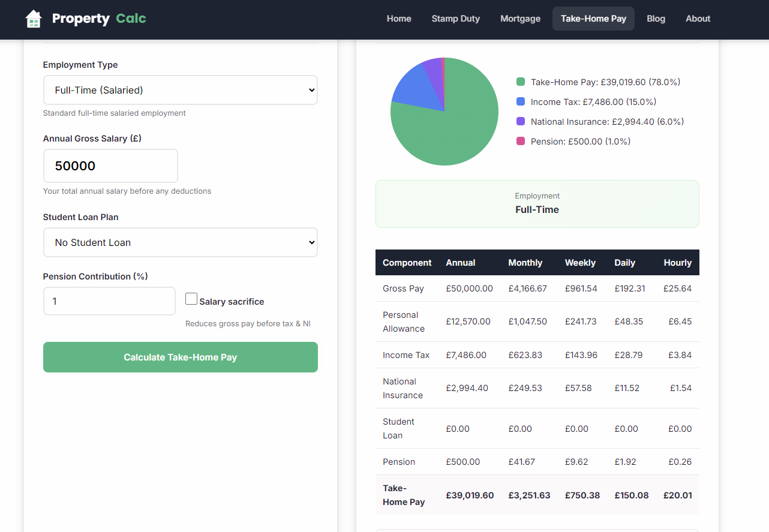Click the National Insurance £2,994.40 legend text
The width and height of the screenshot is (769, 532).
click(x=607, y=122)
